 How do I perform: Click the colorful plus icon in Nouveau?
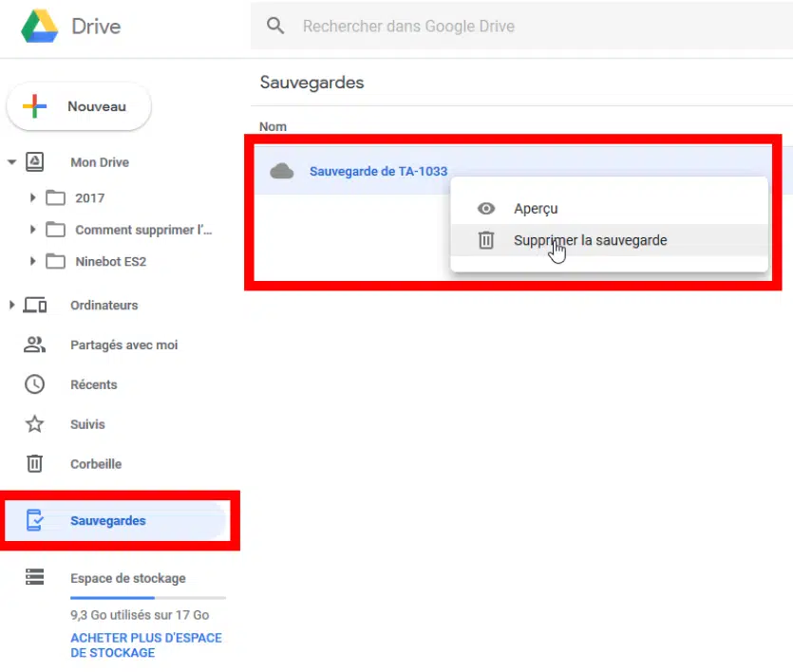(x=34, y=106)
